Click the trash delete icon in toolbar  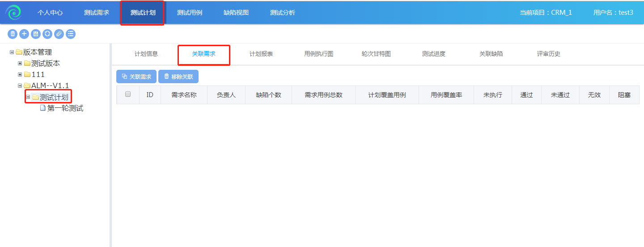13,34
